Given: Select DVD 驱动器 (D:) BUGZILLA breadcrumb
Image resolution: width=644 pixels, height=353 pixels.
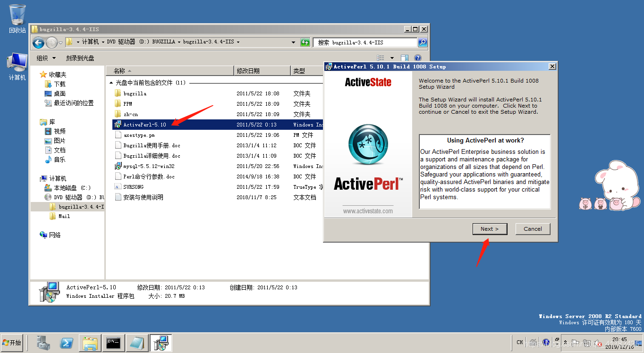Looking at the screenshot, I should pos(141,42).
